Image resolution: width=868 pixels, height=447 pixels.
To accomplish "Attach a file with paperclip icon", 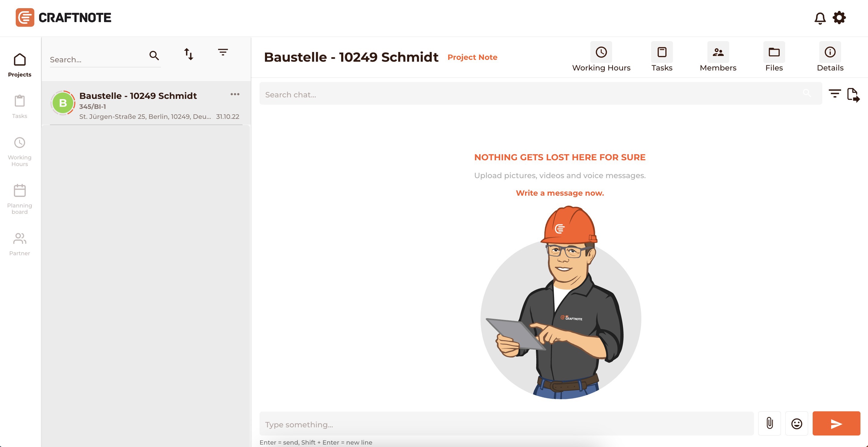I will 769,423.
